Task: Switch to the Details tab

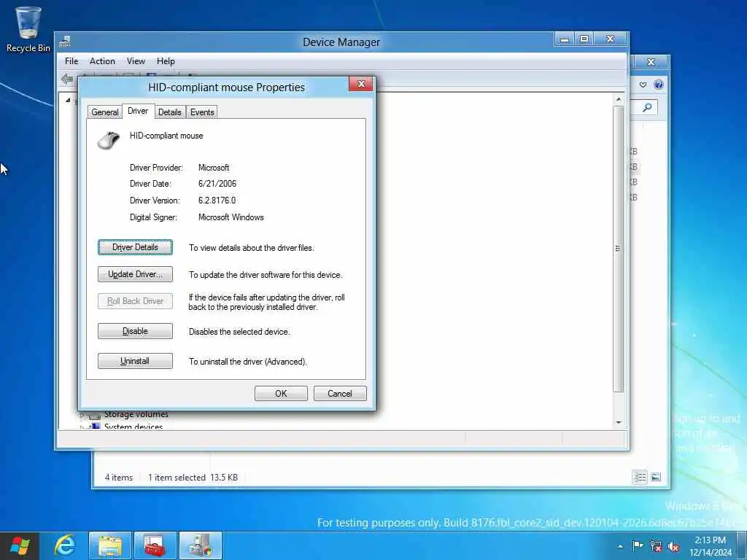Action: (169, 112)
